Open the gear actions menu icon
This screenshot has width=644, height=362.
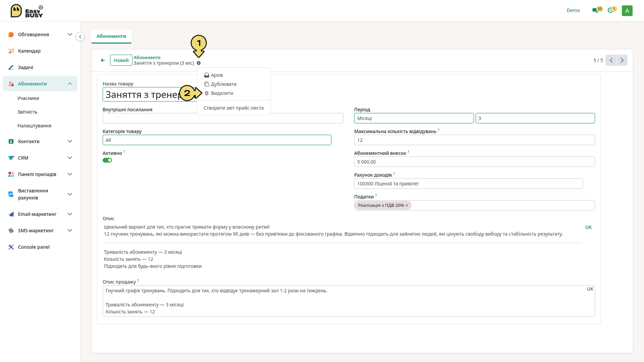[199, 63]
